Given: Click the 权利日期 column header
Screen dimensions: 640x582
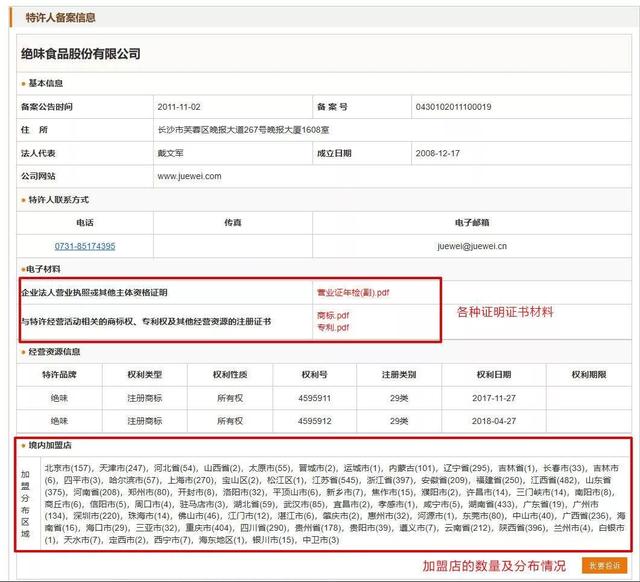Looking at the screenshot, I should pyautogui.click(x=494, y=375).
